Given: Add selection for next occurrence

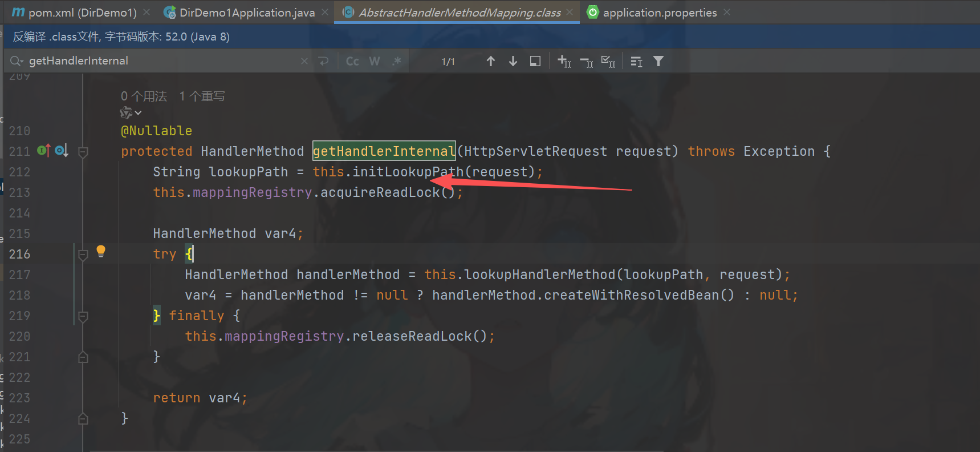Looking at the screenshot, I should (564, 61).
